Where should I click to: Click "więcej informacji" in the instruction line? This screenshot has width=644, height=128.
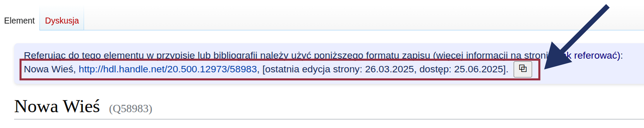[474, 55]
